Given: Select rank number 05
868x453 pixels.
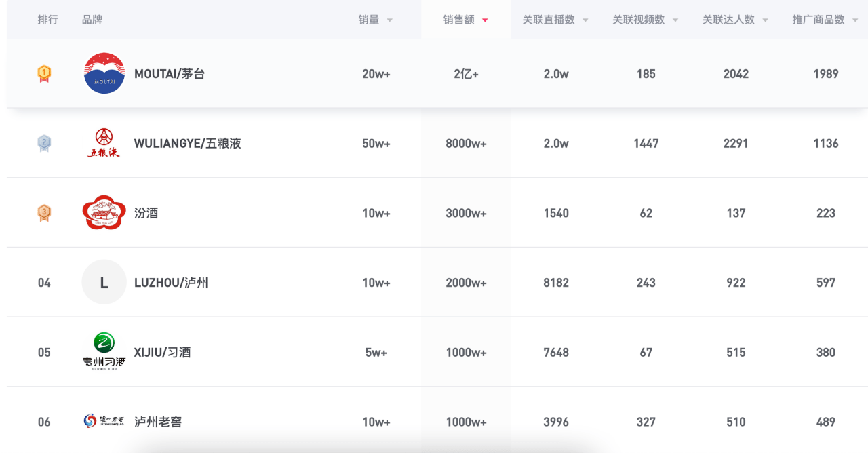Looking at the screenshot, I should click(44, 353).
